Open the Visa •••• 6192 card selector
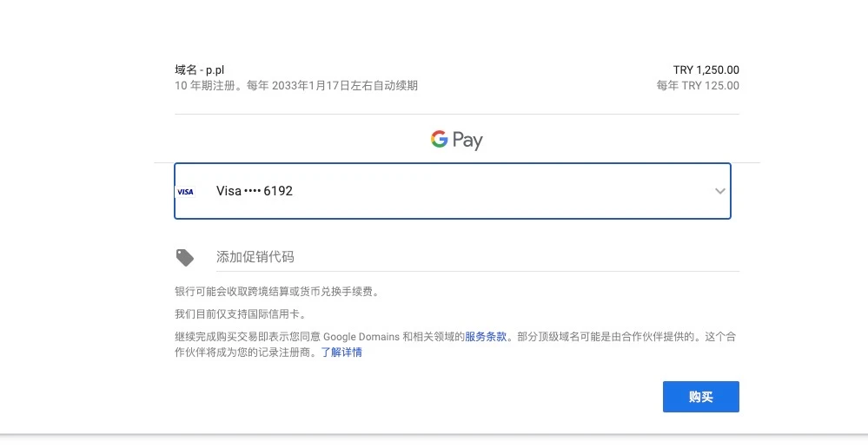 coord(452,191)
